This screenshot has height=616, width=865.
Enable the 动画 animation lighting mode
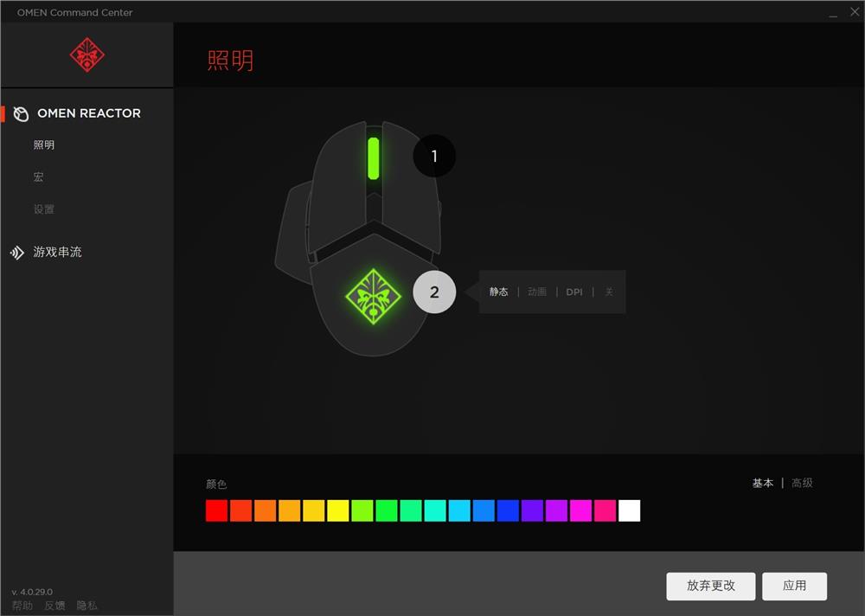pos(536,292)
